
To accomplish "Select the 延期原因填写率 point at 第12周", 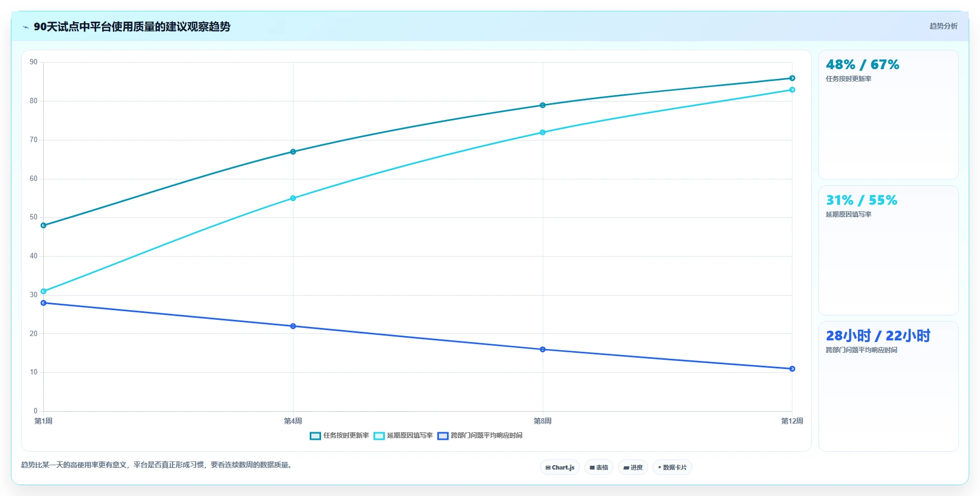I will pos(792,90).
